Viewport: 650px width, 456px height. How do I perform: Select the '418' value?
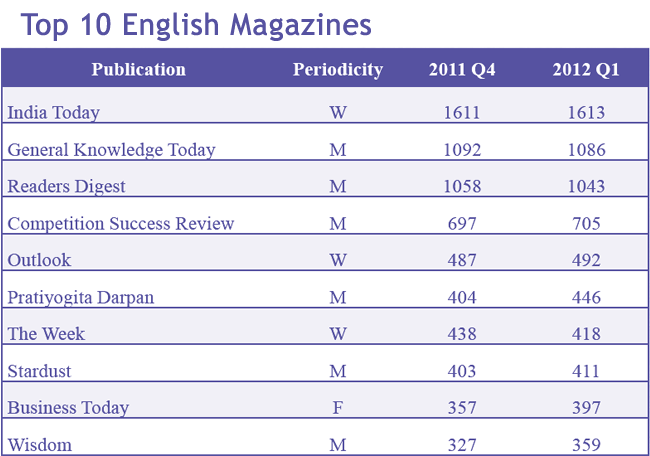pyautogui.click(x=586, y=334)
